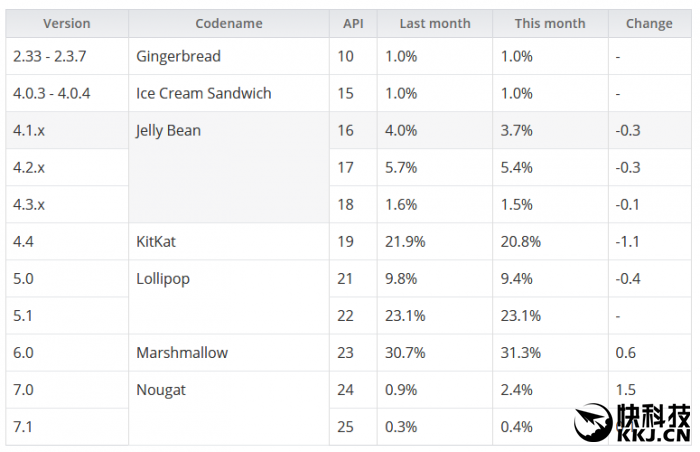
Task: Select KitKat's -1.1 change value
Action: coord(630,241)
